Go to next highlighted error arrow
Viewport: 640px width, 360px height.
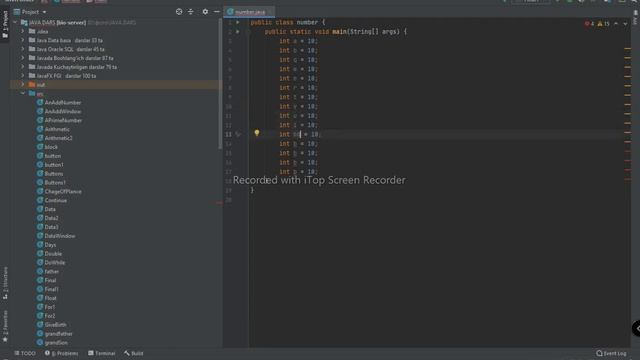pos(625,24)
